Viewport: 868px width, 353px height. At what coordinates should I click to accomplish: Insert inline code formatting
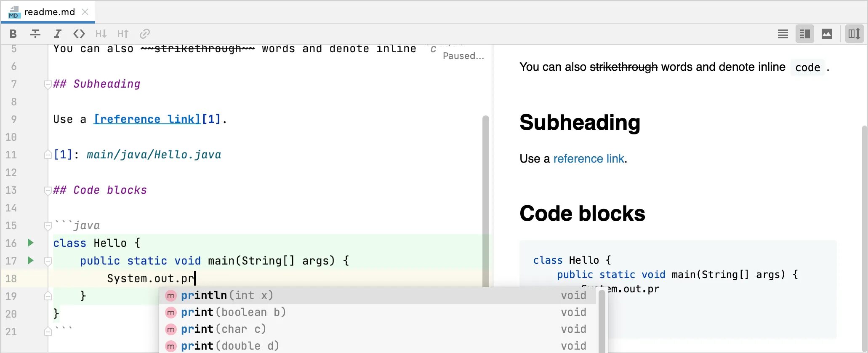pos(79,34)
